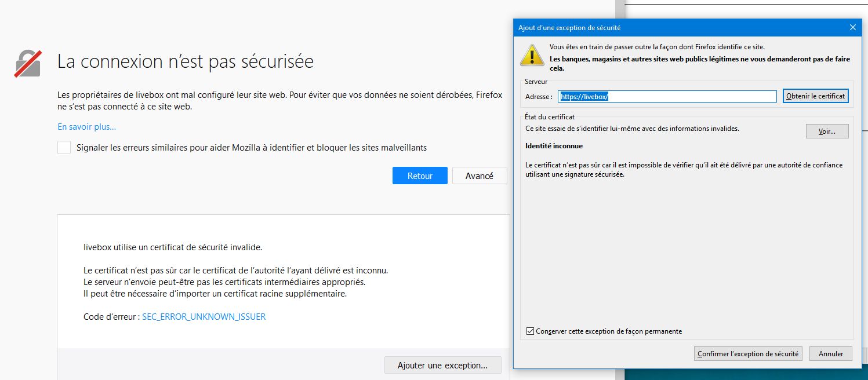Click the 'La connexion n'est pas sécurisée' heading
This screenshot has width=868, height=380.
(185, 61)
